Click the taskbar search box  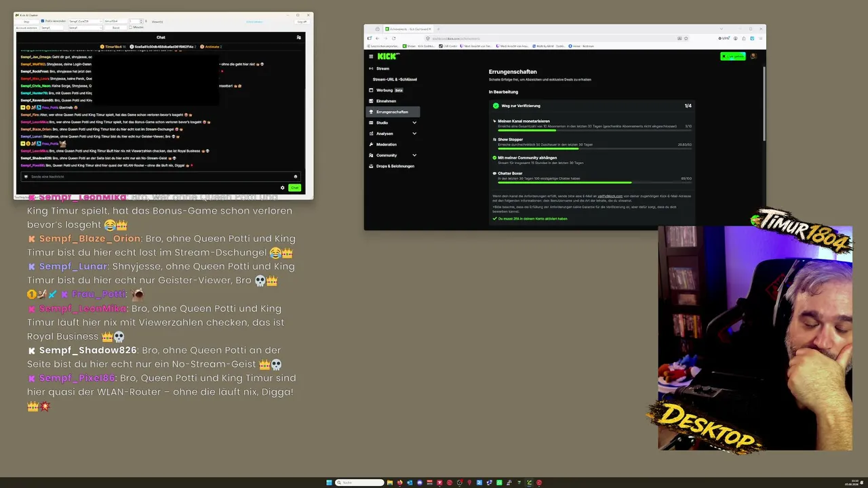coord(360,483)
